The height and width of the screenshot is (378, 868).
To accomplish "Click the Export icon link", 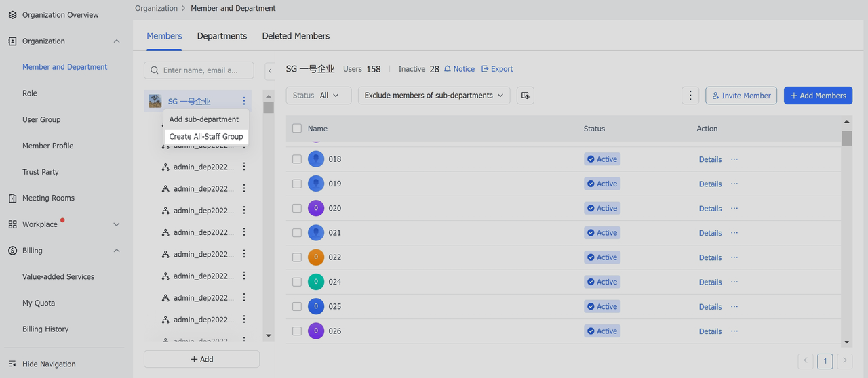I will pyautogui.click(x=485, y=69).
